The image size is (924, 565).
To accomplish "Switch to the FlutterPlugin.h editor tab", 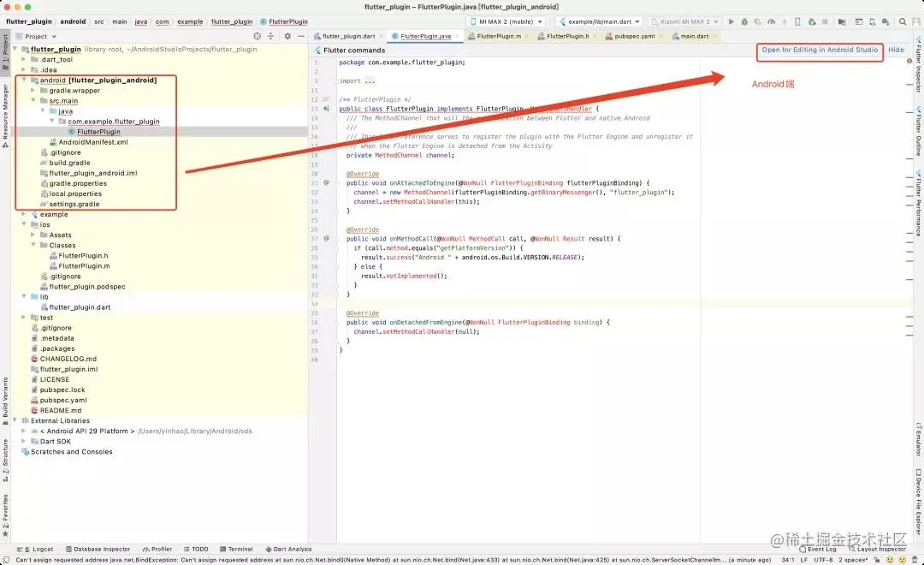I will (x=567, y=36).
